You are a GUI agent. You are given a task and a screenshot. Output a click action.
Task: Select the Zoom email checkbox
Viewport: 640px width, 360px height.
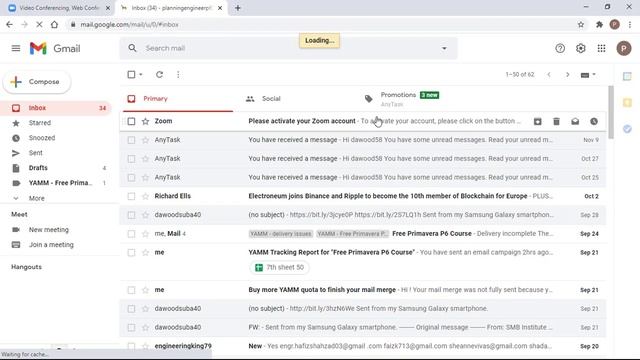point(131,121)
